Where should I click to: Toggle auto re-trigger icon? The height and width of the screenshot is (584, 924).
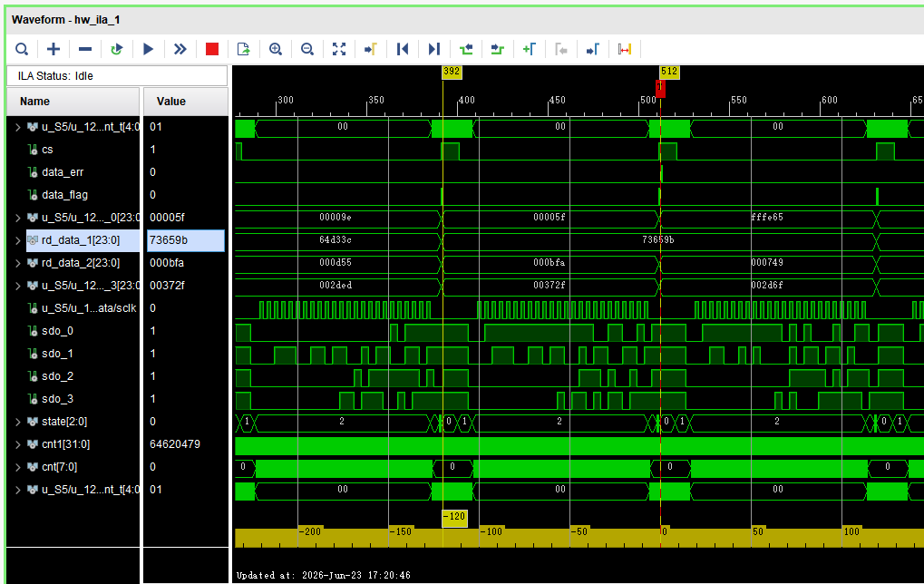pos(117,49)
